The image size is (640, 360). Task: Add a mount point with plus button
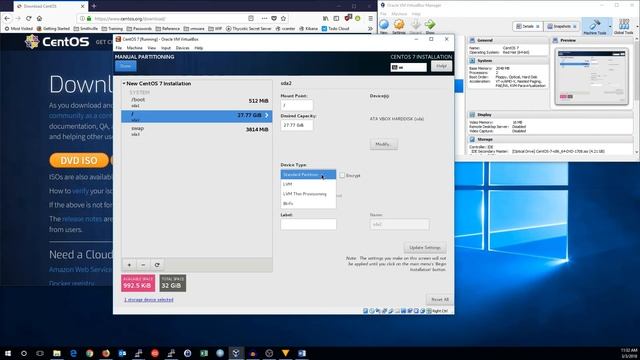[x=129, y=265]
